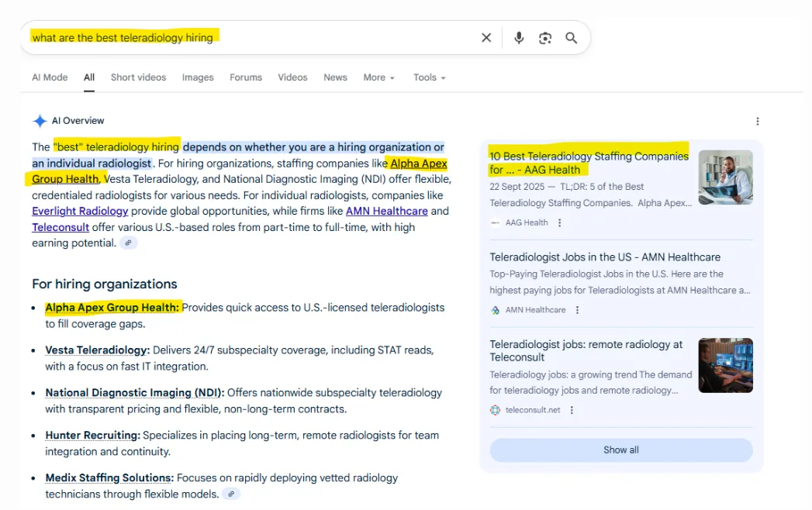Click the 'AI Overview' label
Image resolution: width=812 pixels, height=510 pixels.
(78, 121)
